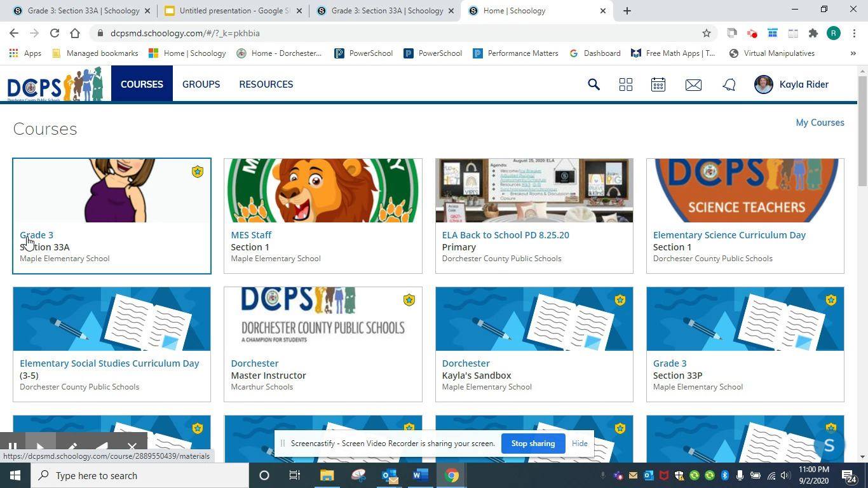Open the calendar icon in header
Screen dimensions: 868x488
658,85
